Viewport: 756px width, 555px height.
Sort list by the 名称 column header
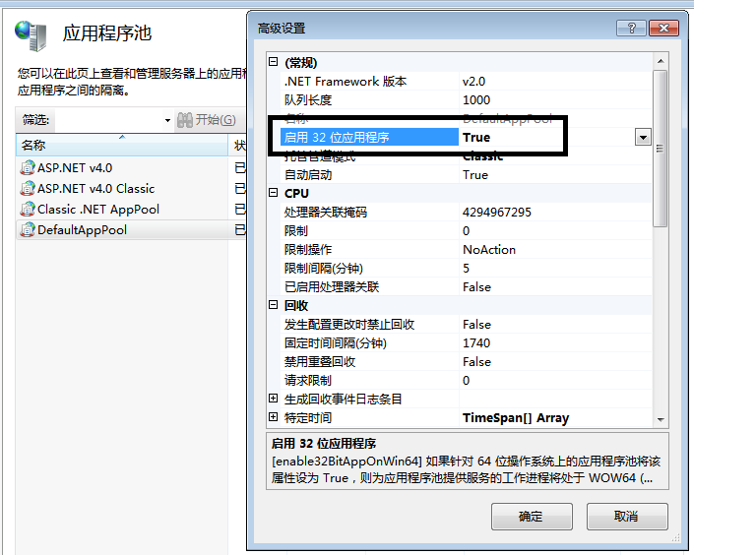121,145
